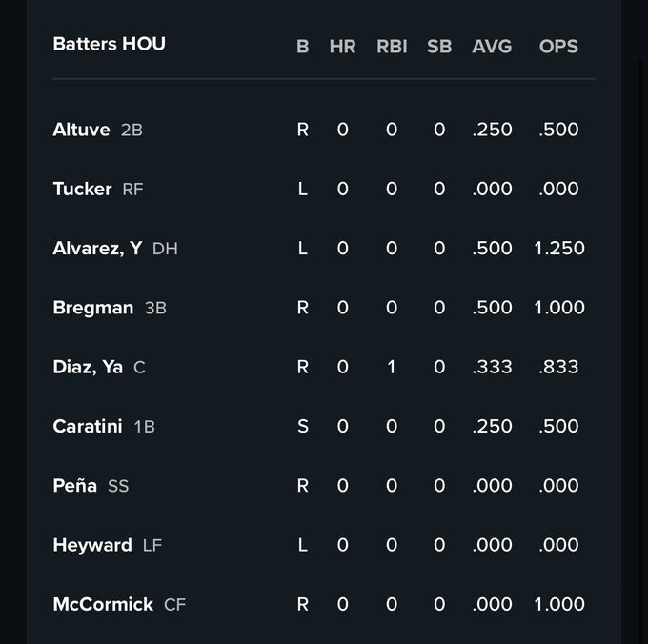Click the Batters HOU heading
This screenshot has width=648, height=644.
(109, 44)
